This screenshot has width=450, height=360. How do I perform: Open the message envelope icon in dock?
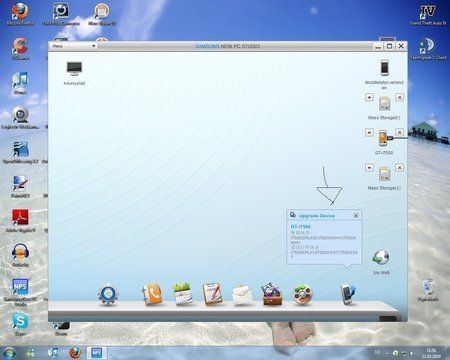[242, 295]
